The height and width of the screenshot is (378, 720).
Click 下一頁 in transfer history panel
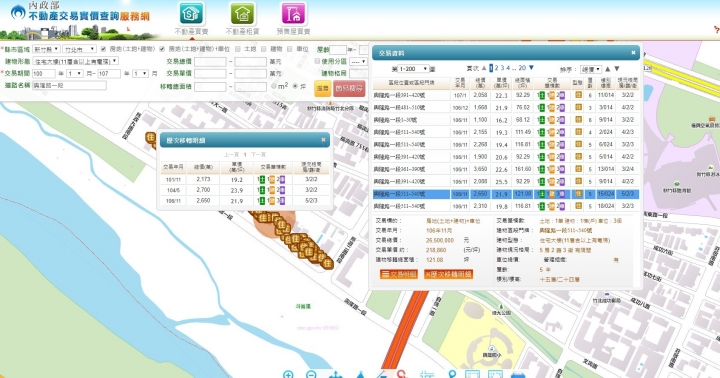point(259,155)
